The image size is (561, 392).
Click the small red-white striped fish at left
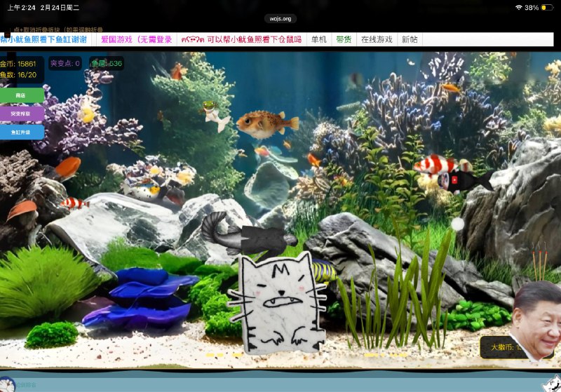[74, 203]
